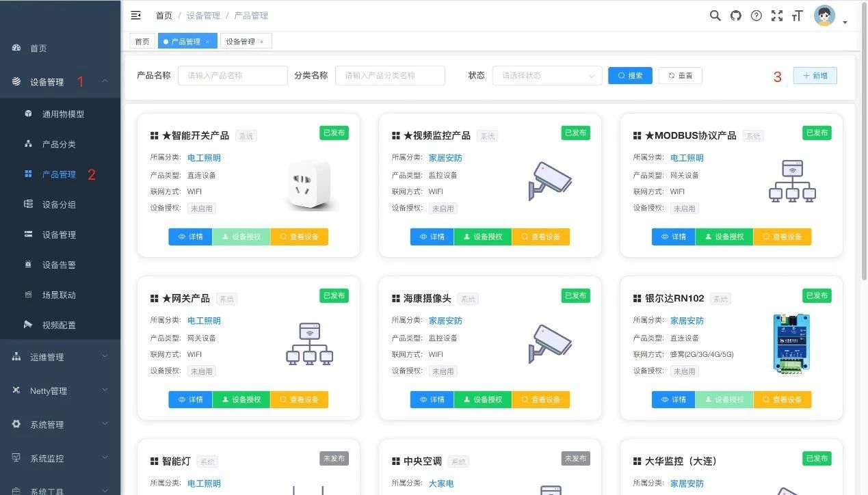Open the font size setting icon

[x=796, y=16]
